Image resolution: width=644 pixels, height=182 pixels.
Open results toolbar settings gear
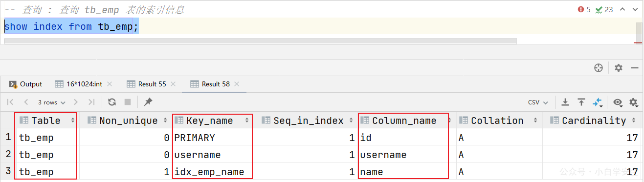[634, 102]
